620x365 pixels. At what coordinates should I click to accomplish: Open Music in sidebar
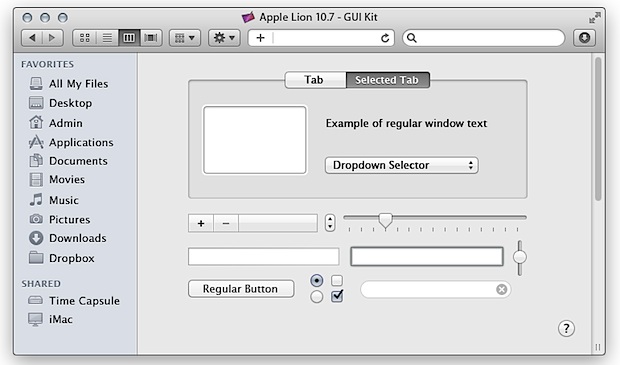[54, 200]
